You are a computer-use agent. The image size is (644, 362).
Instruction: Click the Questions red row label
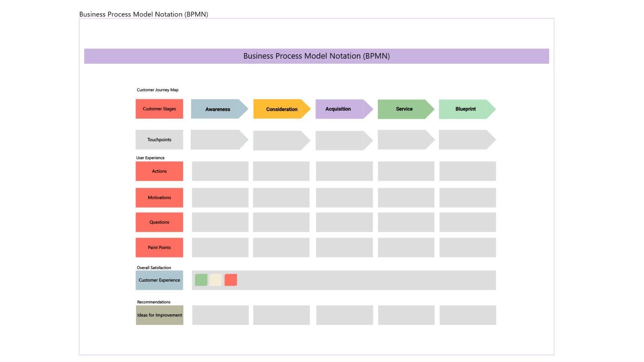[x=159, y=222]
